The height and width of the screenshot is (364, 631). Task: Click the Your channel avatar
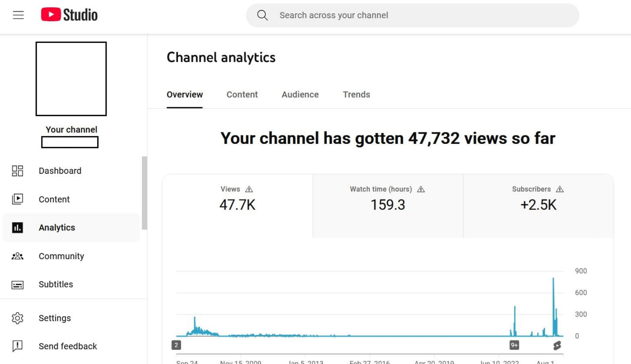click(70, 79)
